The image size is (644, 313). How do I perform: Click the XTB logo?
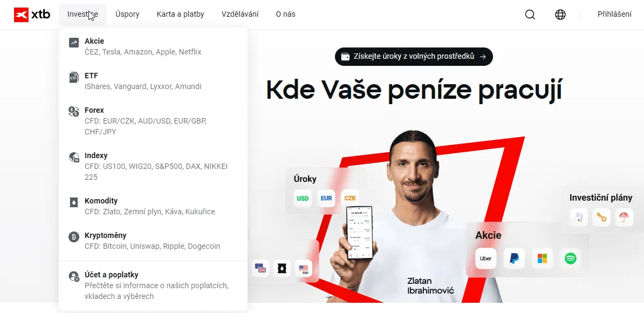[32, 15]
